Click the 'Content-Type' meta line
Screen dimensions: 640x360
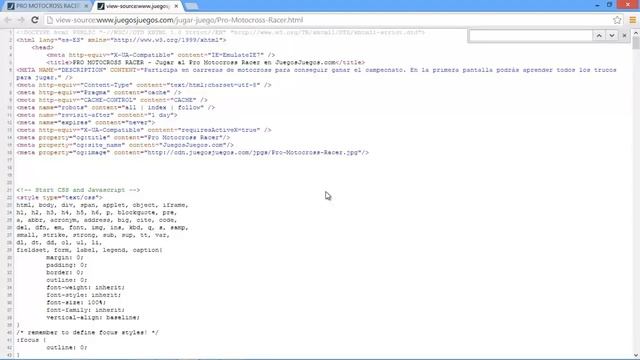point(144,85)
